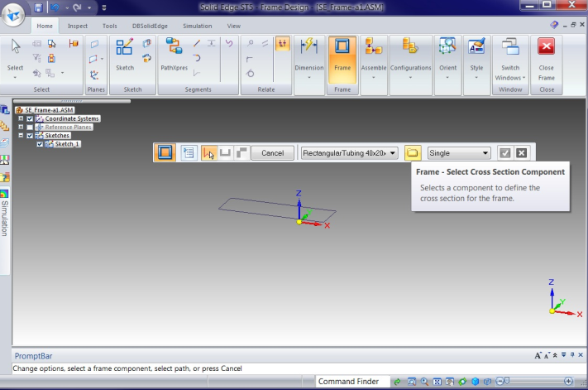Image resolution: width=588 pixels, height=390 pixels.
Task: Click Switch Windows icon
Action: coord(510,47)
